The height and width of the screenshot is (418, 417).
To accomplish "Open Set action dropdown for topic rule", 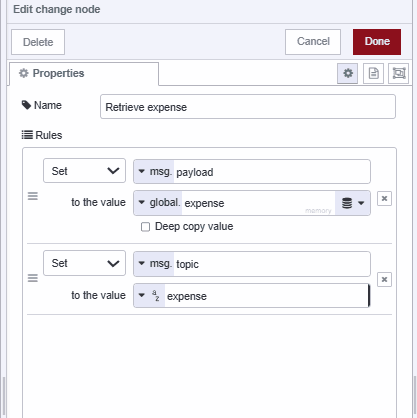I will [x=84, y=263].
